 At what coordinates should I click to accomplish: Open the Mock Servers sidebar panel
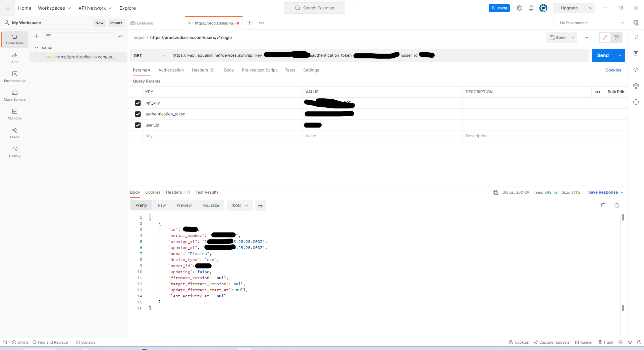point(15,96)
